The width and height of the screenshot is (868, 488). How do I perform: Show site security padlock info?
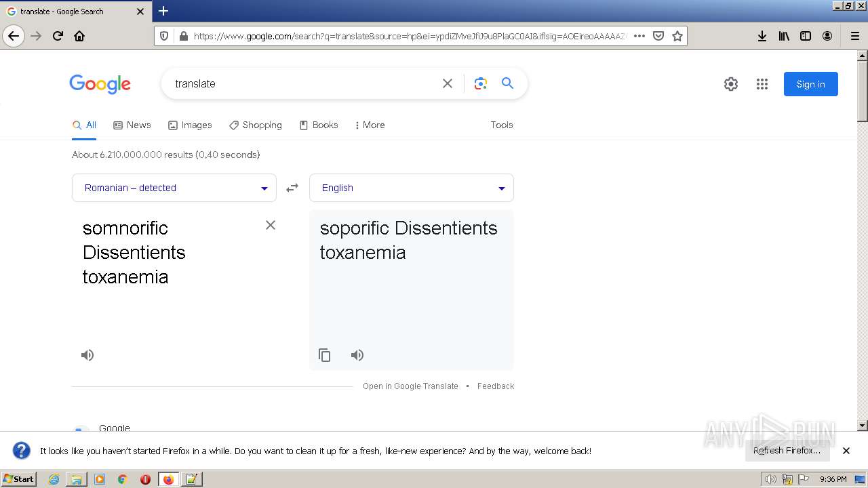pyautogui.click(x=182, y=36)
